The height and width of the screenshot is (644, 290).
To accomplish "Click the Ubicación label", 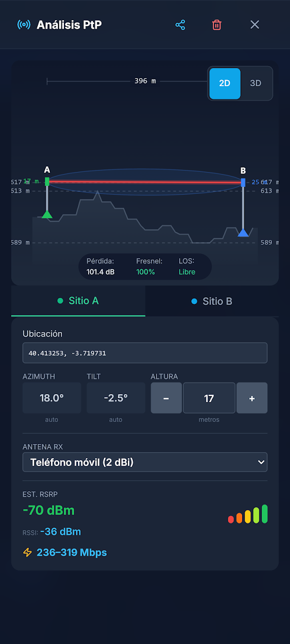I will pos(42,334).
